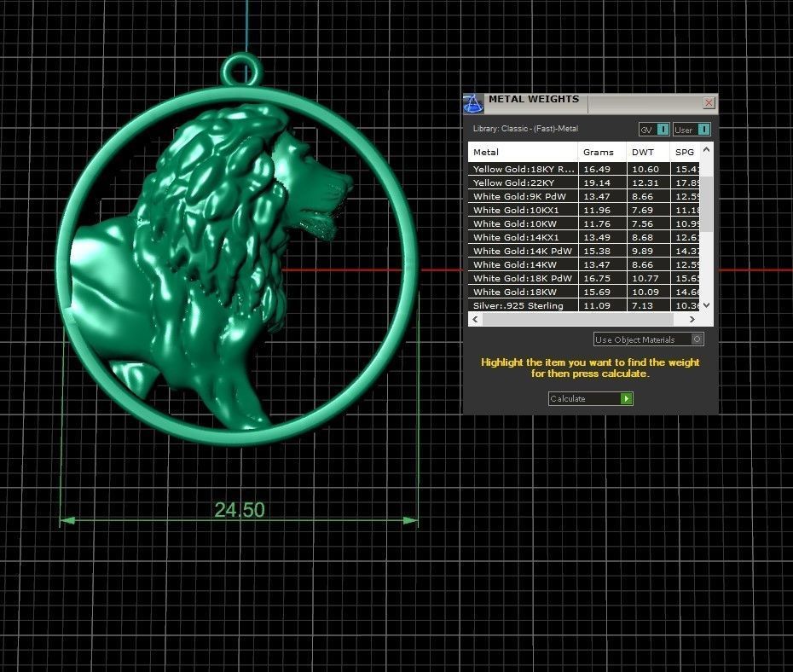This screenshot has width=793, height=672.
Task: Click horizontal scroll right arrow
Action: [692, 319]
